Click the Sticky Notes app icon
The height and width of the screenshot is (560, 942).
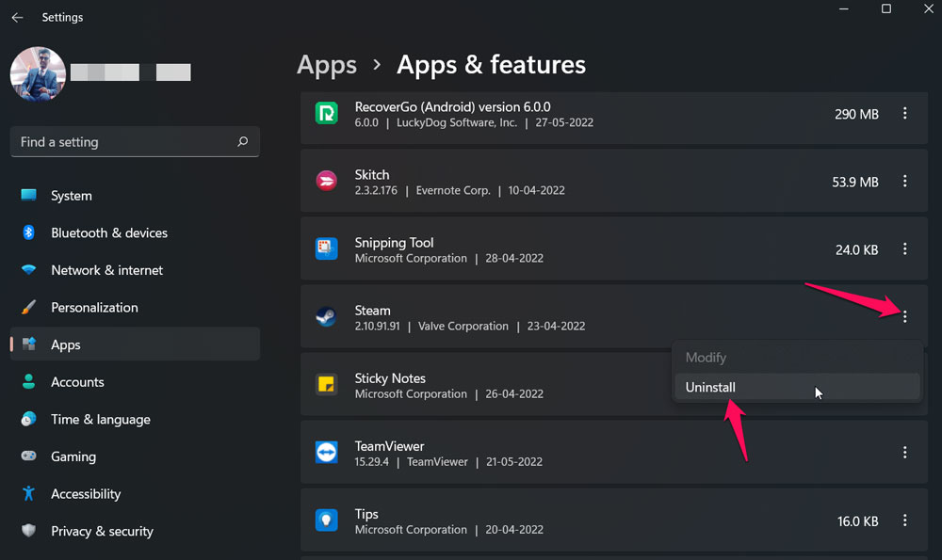tap(326, 384)
